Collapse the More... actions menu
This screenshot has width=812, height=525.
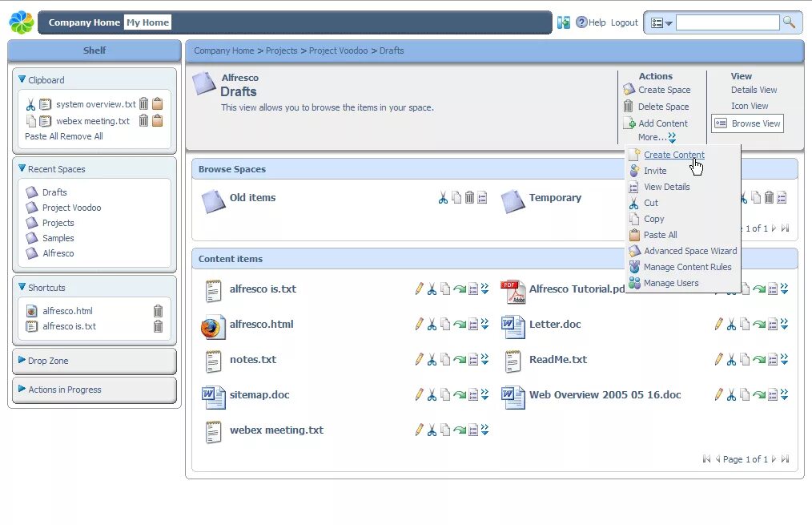[x=657, y=137]
